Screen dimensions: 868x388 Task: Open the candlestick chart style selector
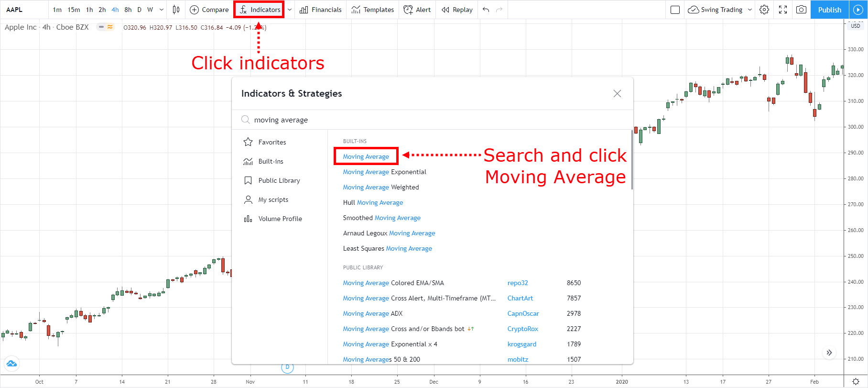pyautogui.click(x=176, y=10)
